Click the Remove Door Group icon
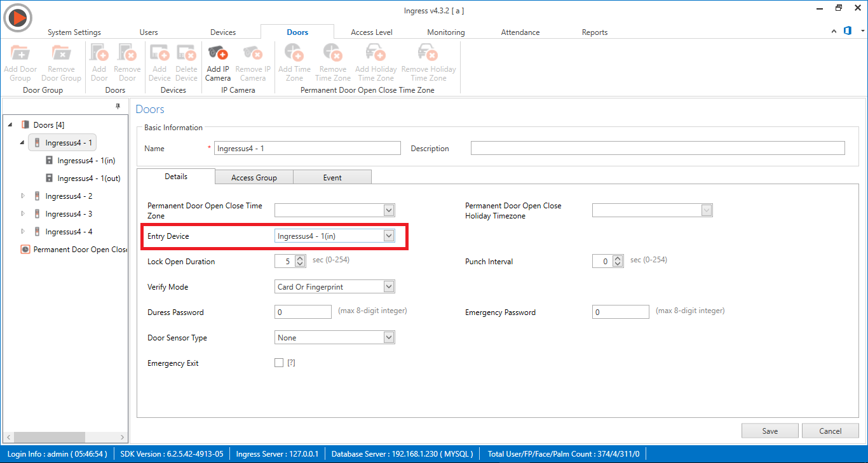The image size is (868, 463). 61,53
